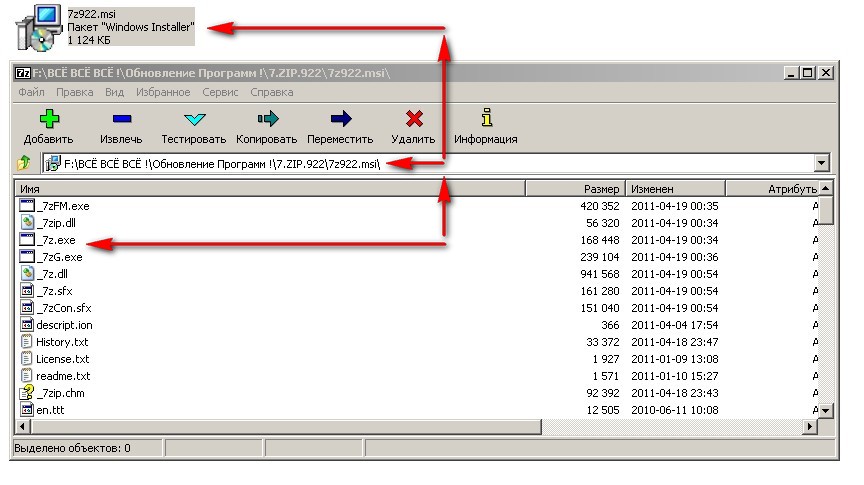The width and height of the screenshot is (864, 485).
Task: Click the horizontal scrollbar right arrow
Action: 810,427
